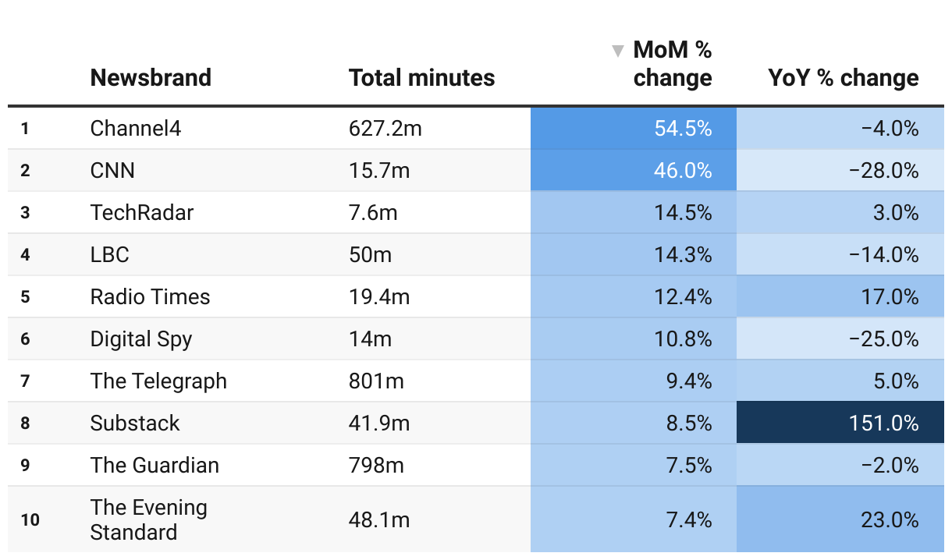
Task: Click The Evening Standard name
Action: [148, 519]
